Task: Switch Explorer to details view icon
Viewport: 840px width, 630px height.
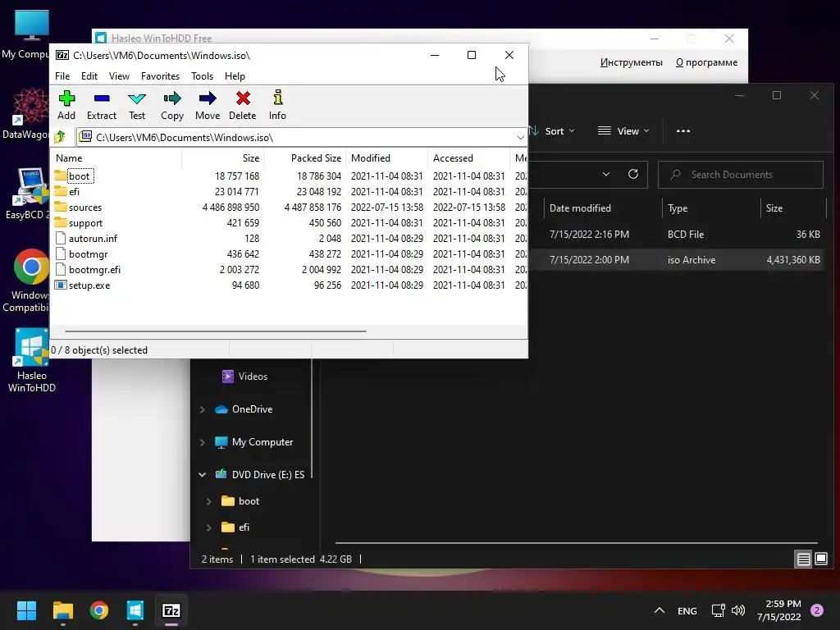Action: [804, 559]
